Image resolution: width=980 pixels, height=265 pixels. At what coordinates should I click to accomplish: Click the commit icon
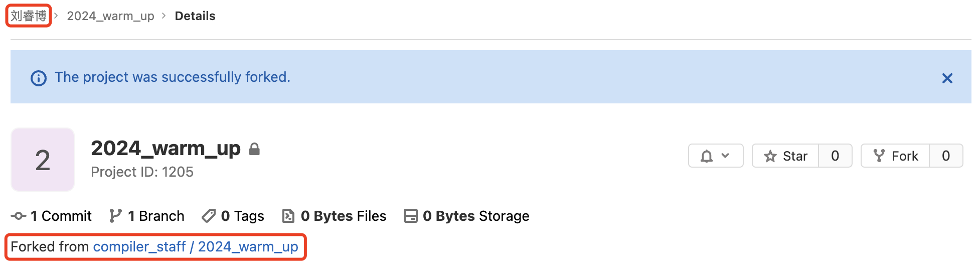point(19,216)
